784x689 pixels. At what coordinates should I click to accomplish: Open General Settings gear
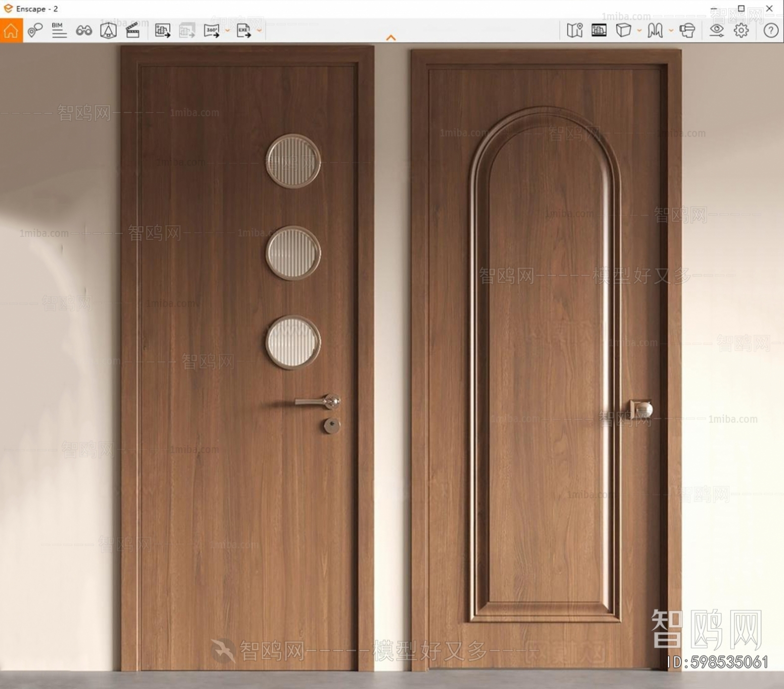coord(741,30)
